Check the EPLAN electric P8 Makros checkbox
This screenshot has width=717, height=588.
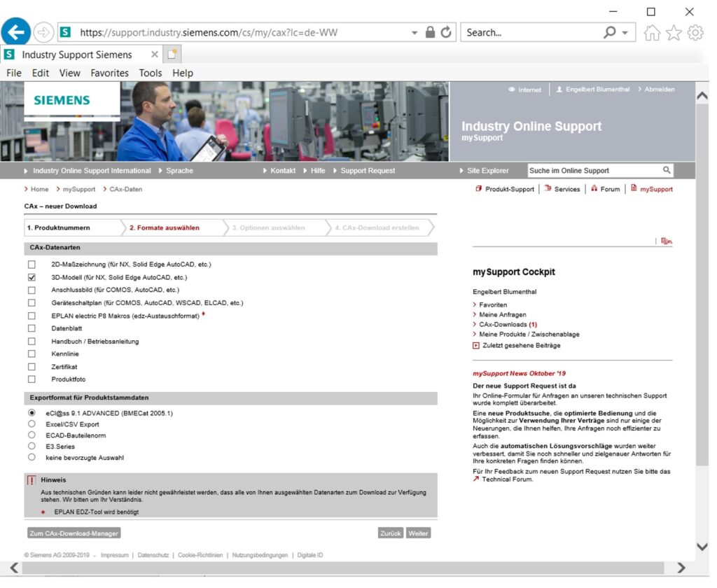pyautogui.click(x=32, y=316)
